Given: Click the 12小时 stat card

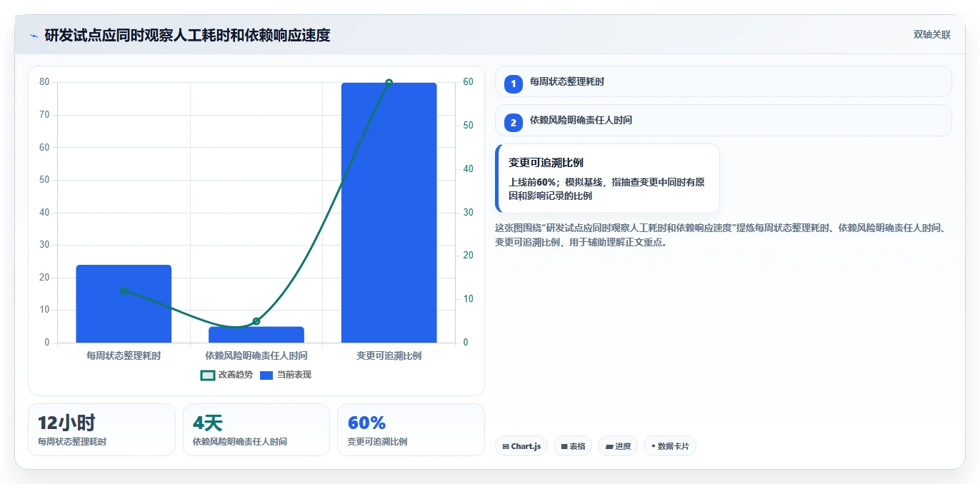Looking at the screenshot, I should [x=101, y=430].
